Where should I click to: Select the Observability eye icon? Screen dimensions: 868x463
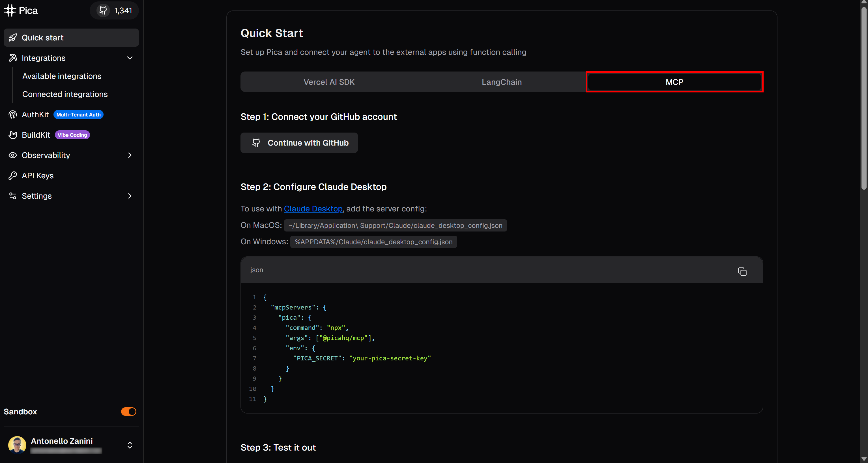point(12,155)
